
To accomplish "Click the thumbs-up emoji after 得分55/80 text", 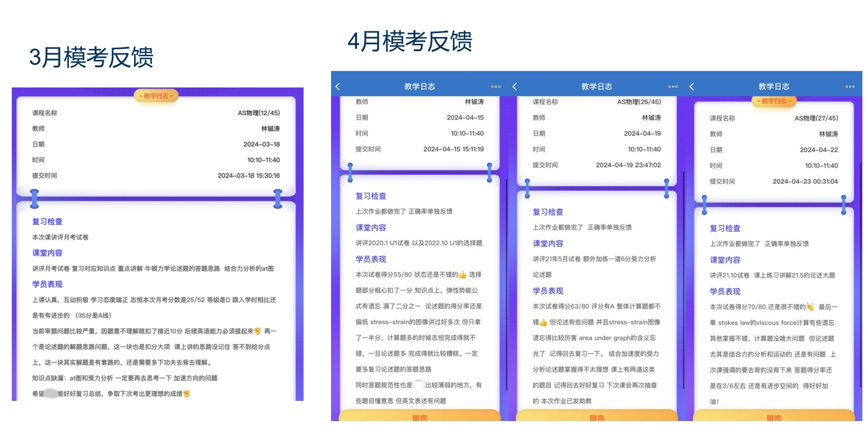I will (x=462, y=275).
